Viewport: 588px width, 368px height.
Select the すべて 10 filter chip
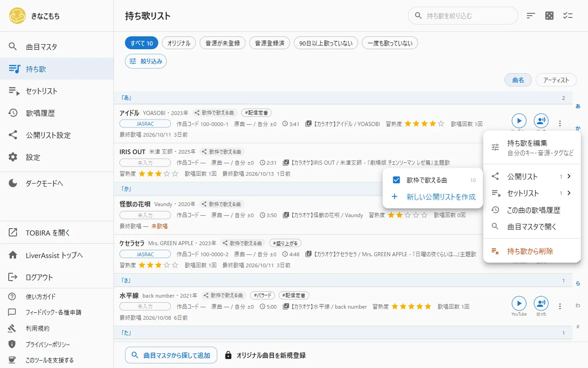pos(141,43)
